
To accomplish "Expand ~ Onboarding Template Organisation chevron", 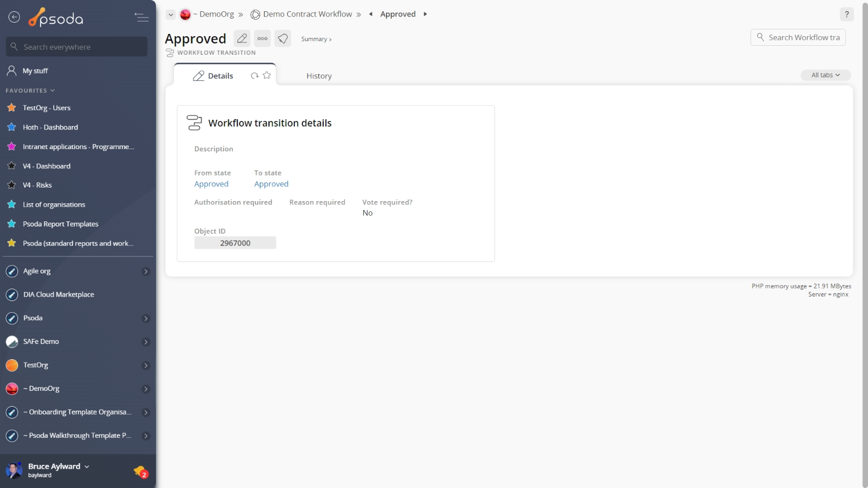I will click(x=146, y=413).
